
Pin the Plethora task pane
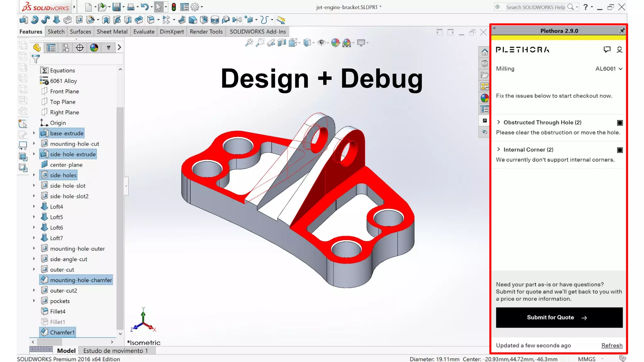click(622, 31)
